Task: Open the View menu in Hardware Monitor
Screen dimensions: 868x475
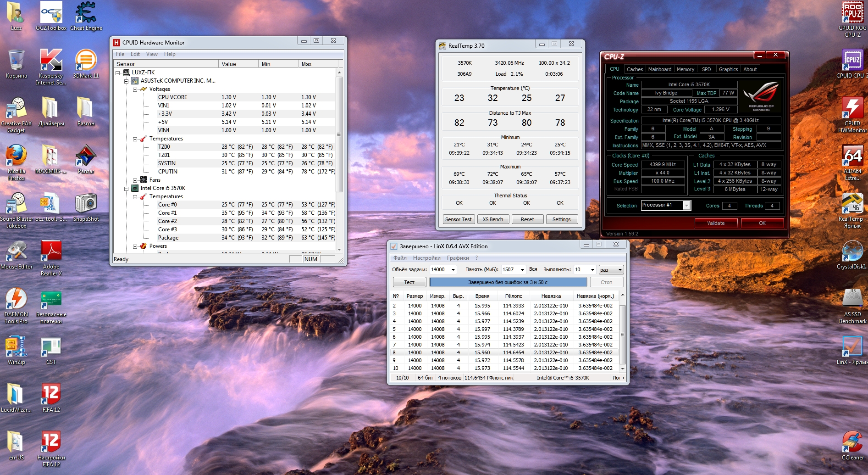Action: click(x=152, y=54)
